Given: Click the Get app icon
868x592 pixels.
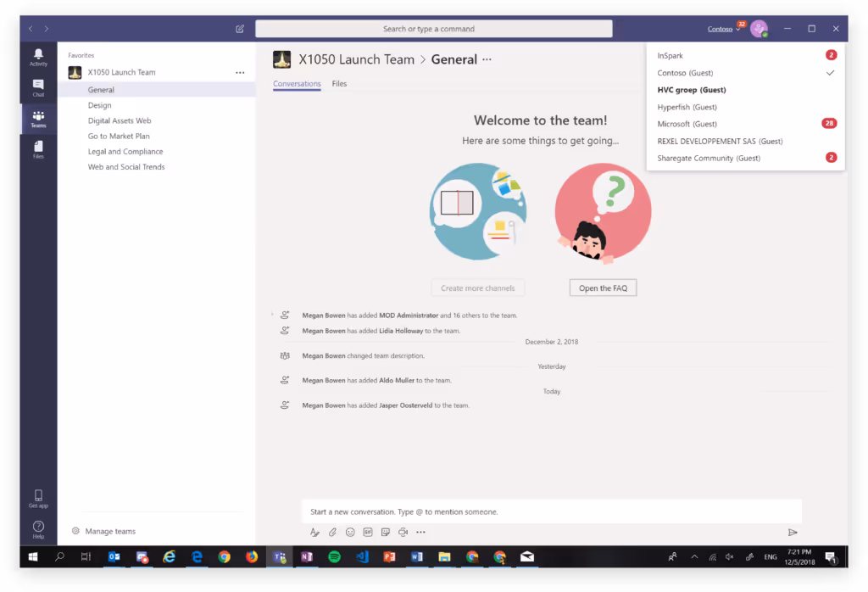Looking at the screenshot, I should [38, 499].
